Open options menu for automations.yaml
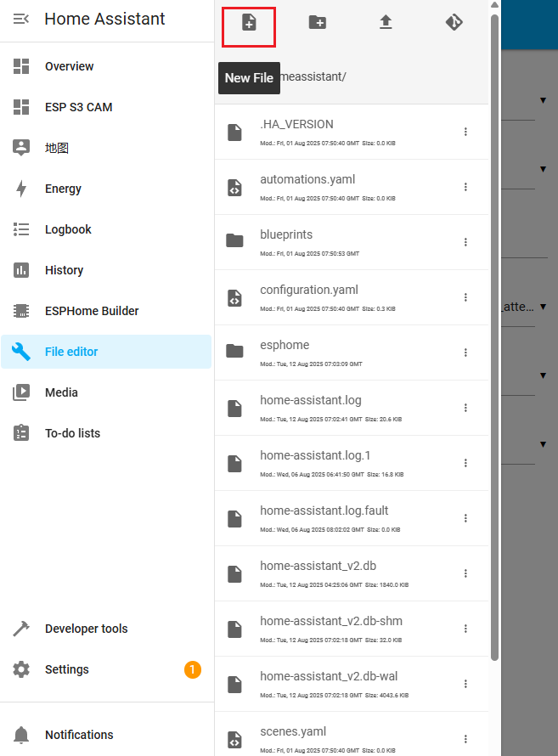The width and height of the screenshot is (558, 756). (x=465, y=187)
